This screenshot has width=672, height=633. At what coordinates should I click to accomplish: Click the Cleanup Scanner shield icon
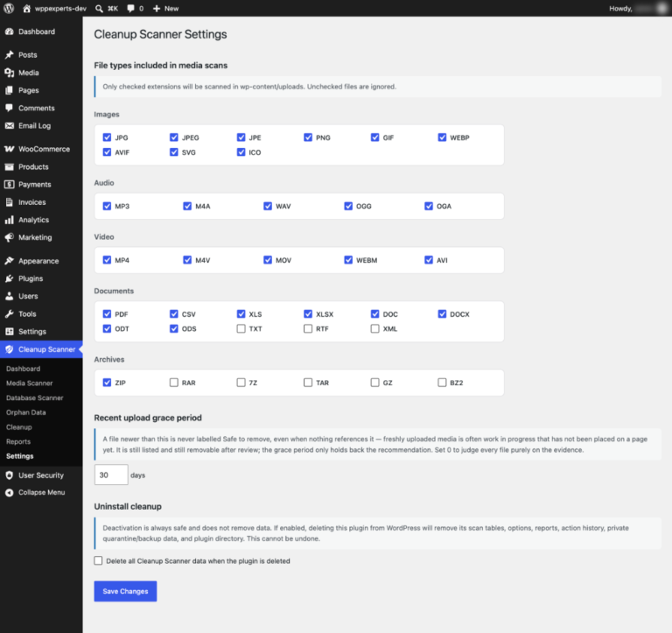(x=9, y=349)
